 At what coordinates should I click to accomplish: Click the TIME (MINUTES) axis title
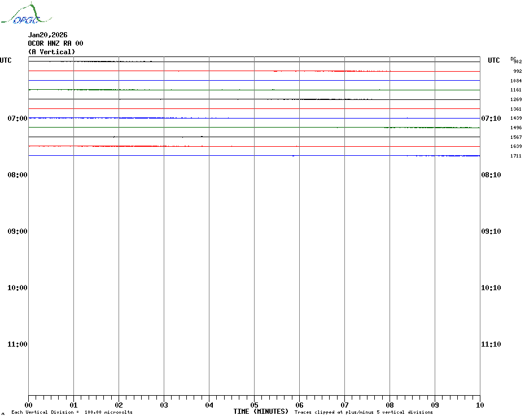click(x=261, y=412)
